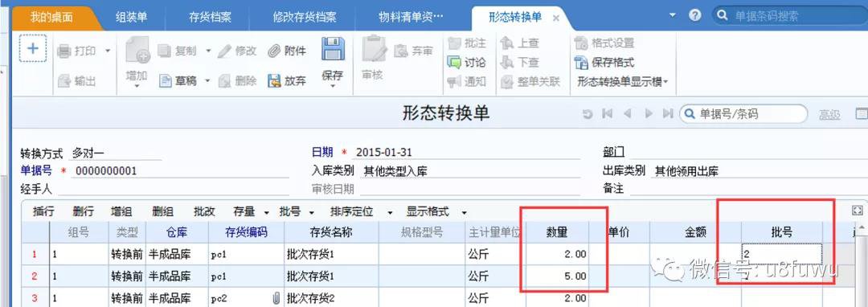
Task: Click 插行 insert row button
Action: pos(43,212)
